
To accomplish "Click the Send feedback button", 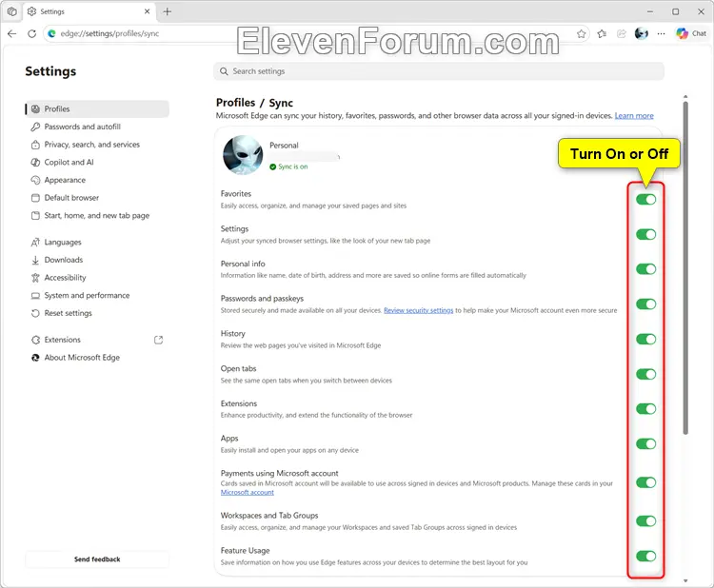I will pyautogui.click(x=97, y=559).
